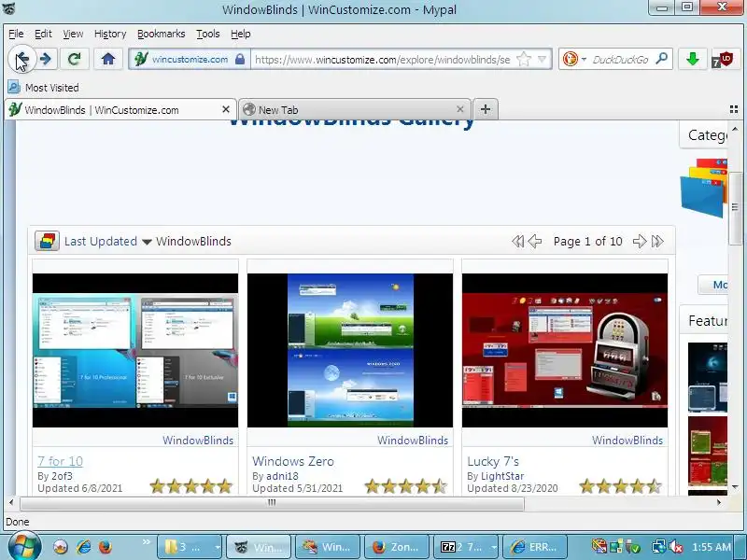The width and height of the screenshot is (747, 560).
Task: Click the WindowBlinds gallery logo icon
Action: tap(47, 241)
